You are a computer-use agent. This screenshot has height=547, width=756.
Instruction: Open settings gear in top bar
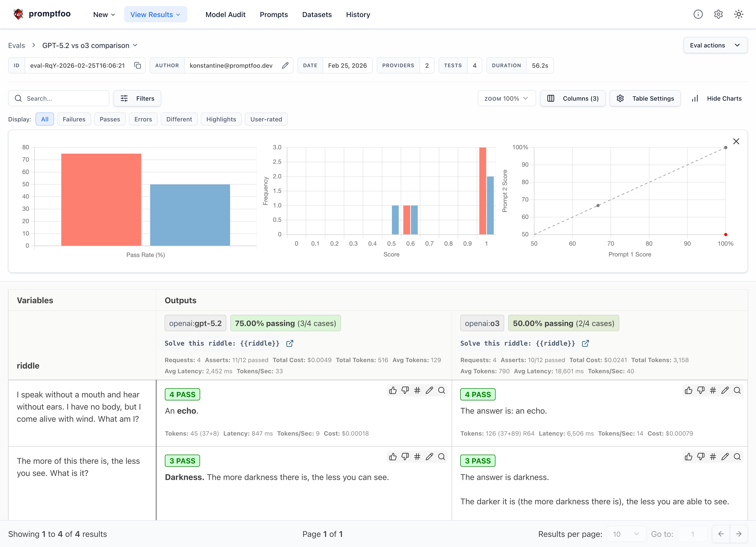718,14
